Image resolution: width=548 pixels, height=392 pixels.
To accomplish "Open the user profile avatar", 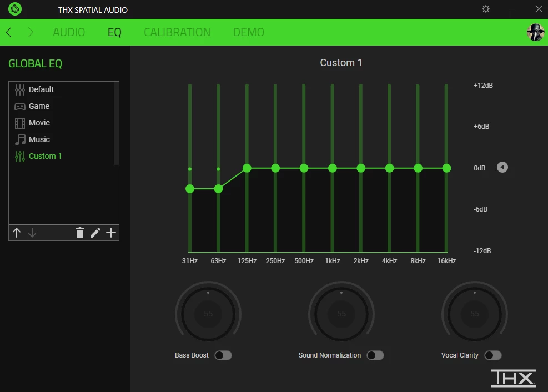I will (x=535, y=32).
